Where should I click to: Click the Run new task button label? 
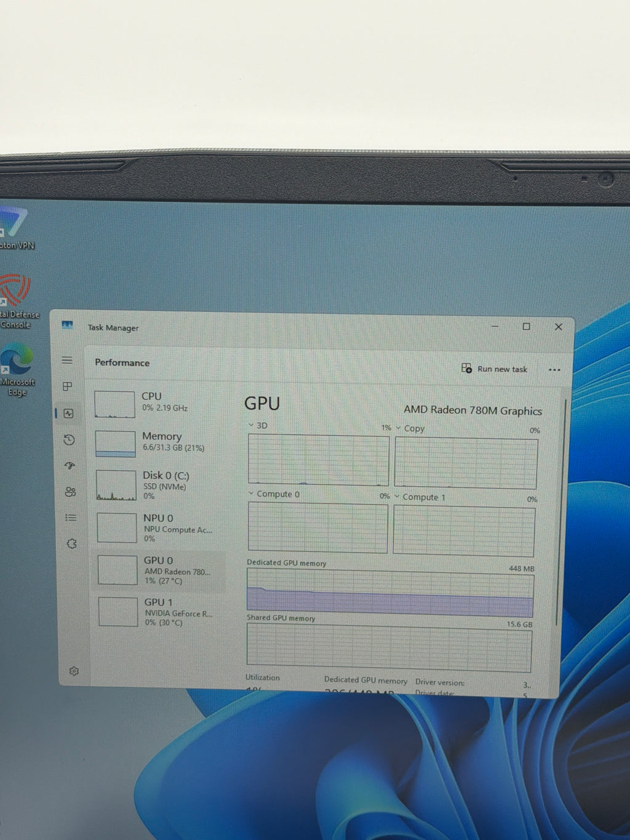[502, 369]
